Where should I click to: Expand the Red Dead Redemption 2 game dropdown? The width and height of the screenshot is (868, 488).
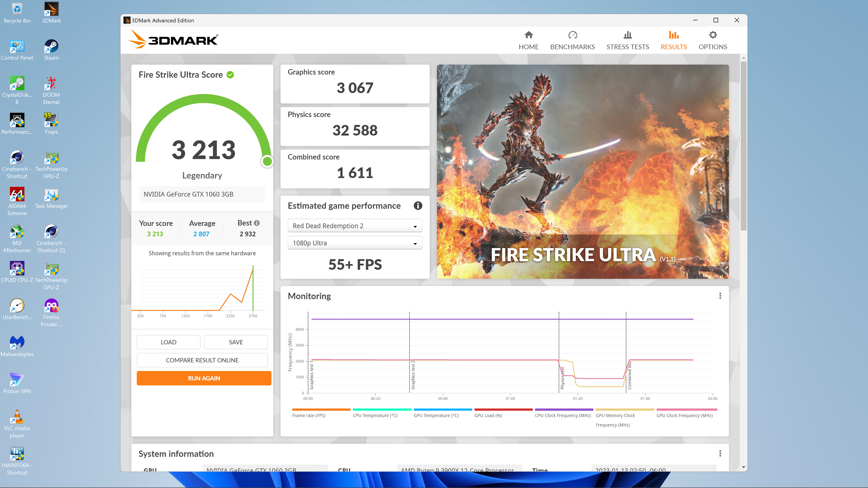coord(355,226)
